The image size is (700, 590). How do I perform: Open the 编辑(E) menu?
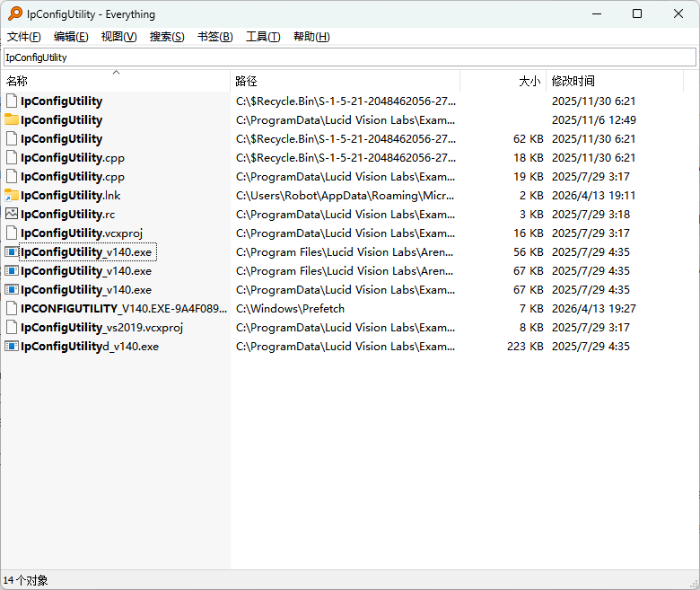(x=71, y=37)
